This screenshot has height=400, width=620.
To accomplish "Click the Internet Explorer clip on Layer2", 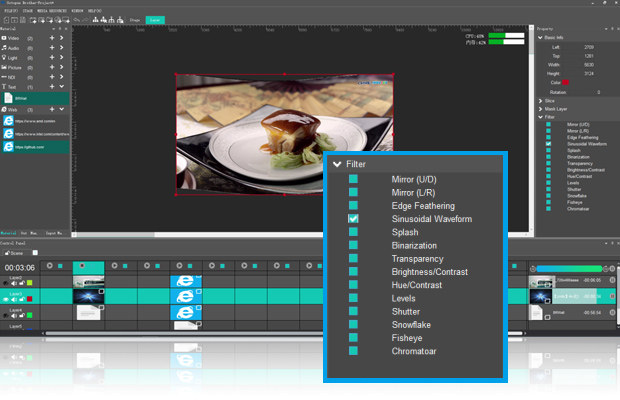I will (x=186, y=281).
